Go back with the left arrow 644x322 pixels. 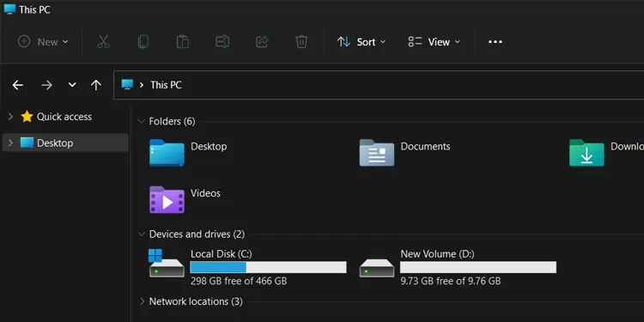18,85
